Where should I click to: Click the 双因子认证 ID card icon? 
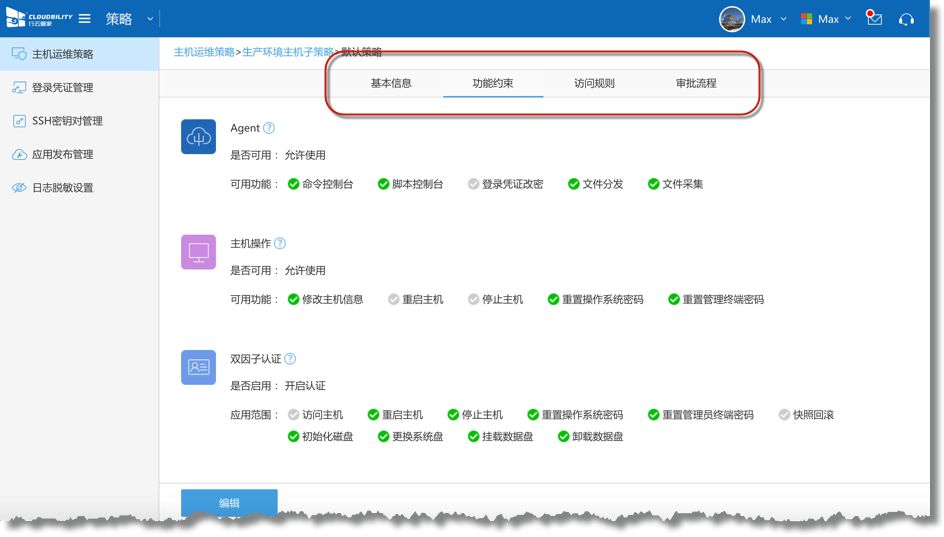point(198,367)
